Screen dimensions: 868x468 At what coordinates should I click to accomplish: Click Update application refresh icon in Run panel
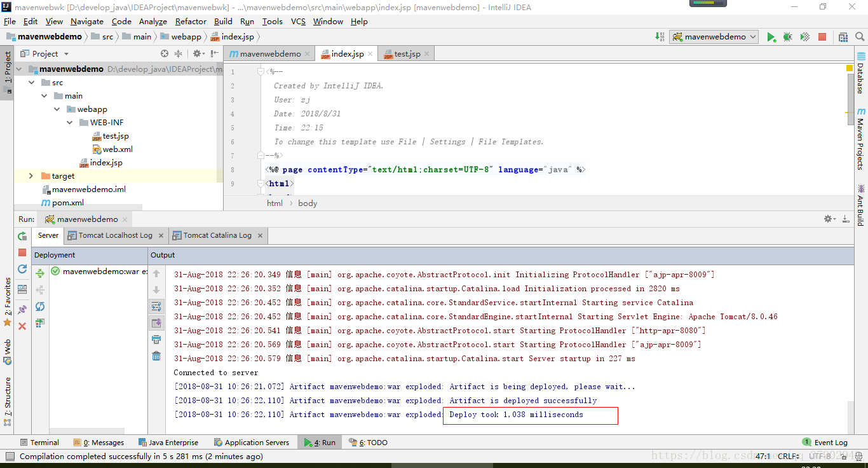22,269
